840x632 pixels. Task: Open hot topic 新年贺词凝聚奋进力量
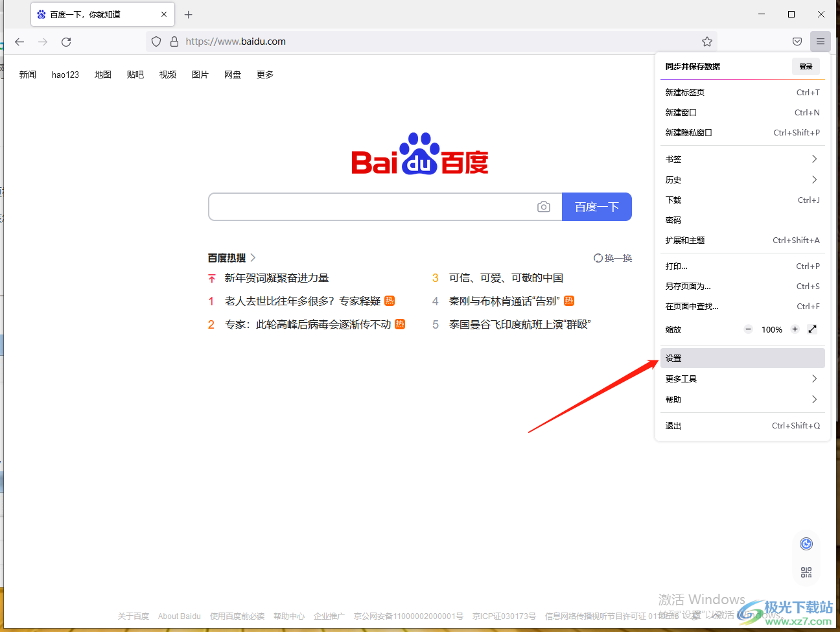click(277, 278)
